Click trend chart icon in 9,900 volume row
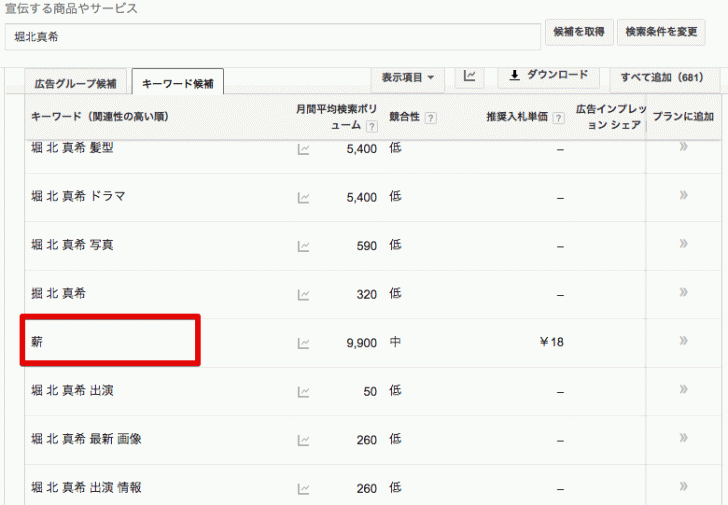 coord(303,343)
